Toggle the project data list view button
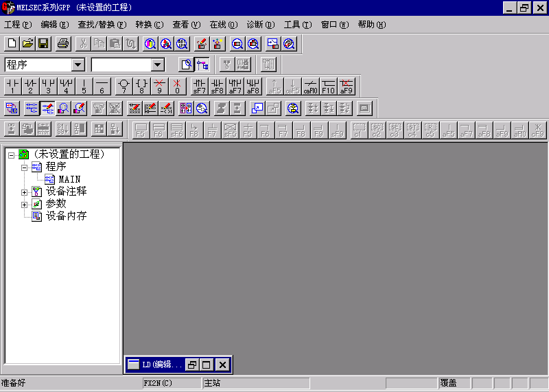The width and height of the screenshot is (549, 392). [202, 65]
